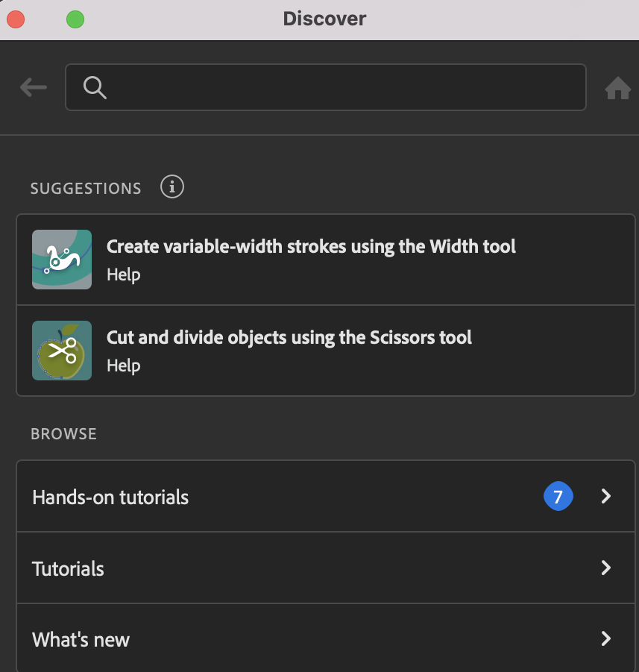The image size is (639, 672).
Task: Open the Tutorials browse item
Action: [x=68, y=568]
